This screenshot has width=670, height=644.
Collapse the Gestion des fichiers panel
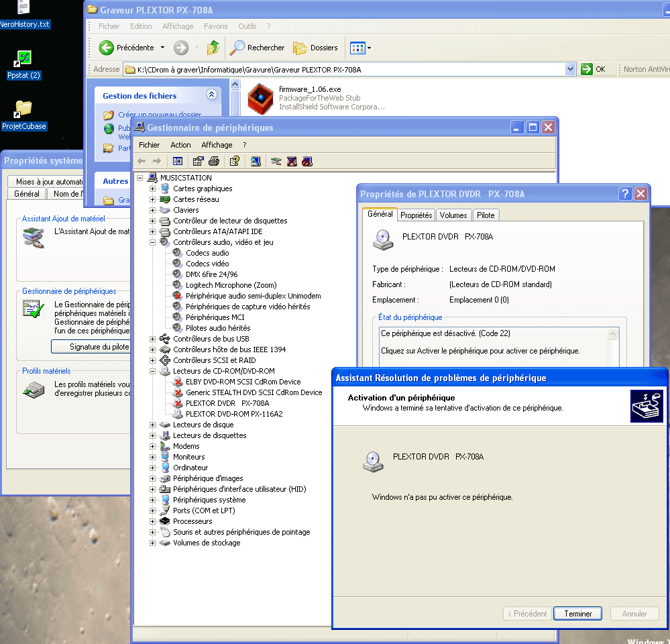click(x=211, y=95)
